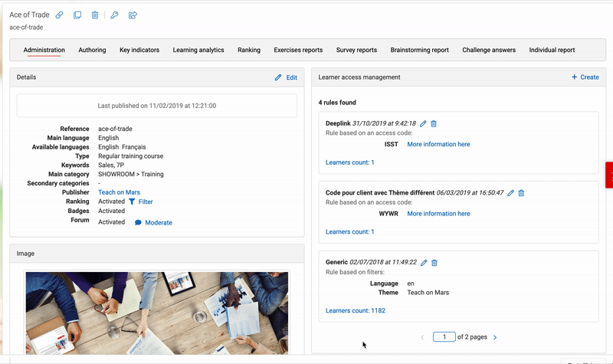Click Learners count: 1182 link
Image resolution: width=613 pixels, height=364 pixels.
tap(356, 310)
